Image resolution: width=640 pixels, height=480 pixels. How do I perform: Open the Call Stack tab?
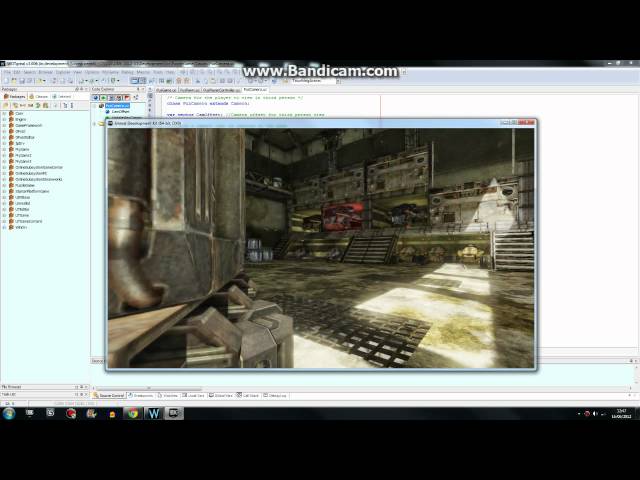tap(248, 396)
